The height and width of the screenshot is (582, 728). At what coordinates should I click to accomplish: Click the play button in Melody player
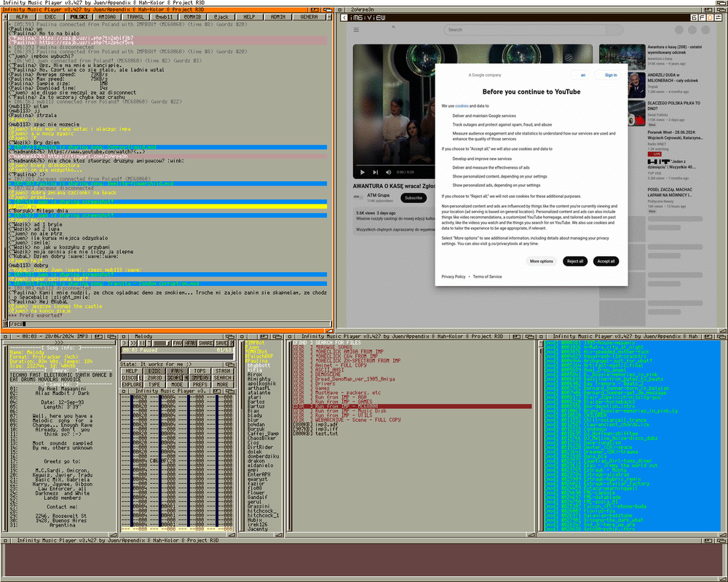tap(124, 343)
